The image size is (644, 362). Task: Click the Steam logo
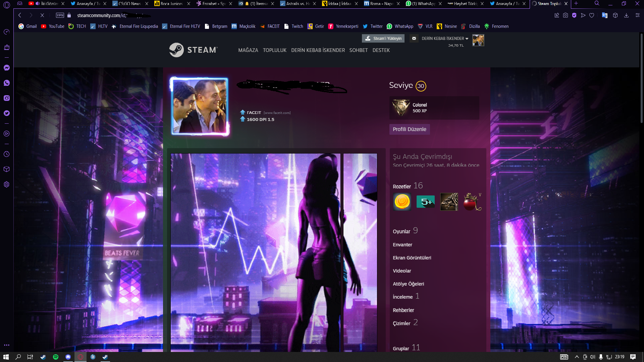(193, 50)
